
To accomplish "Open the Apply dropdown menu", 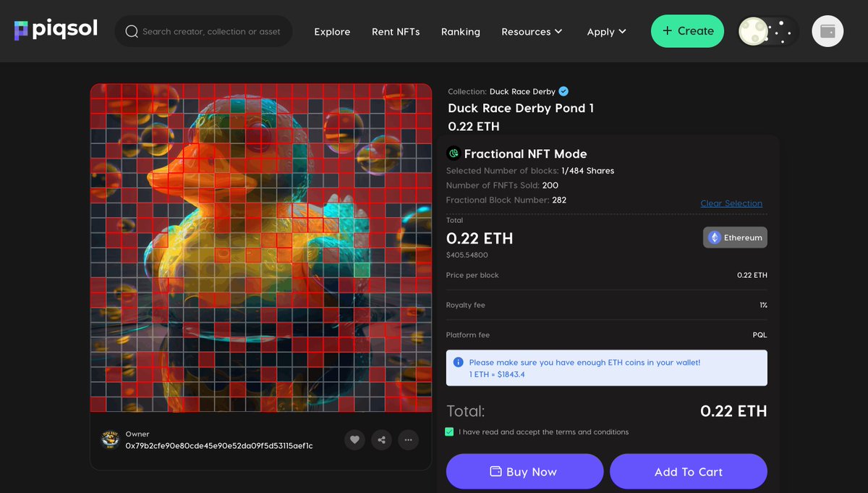I will 606,32.
